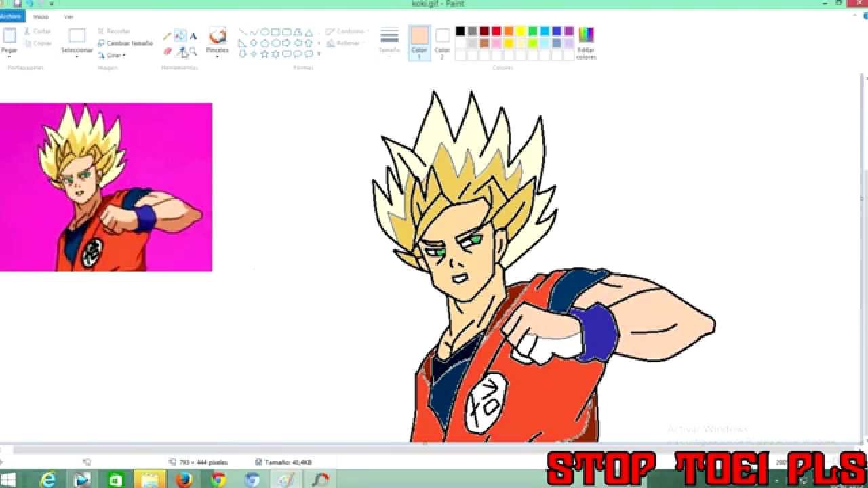
Task: Open Quick Access Toolbar customize arrow
Action: (52, 3)
